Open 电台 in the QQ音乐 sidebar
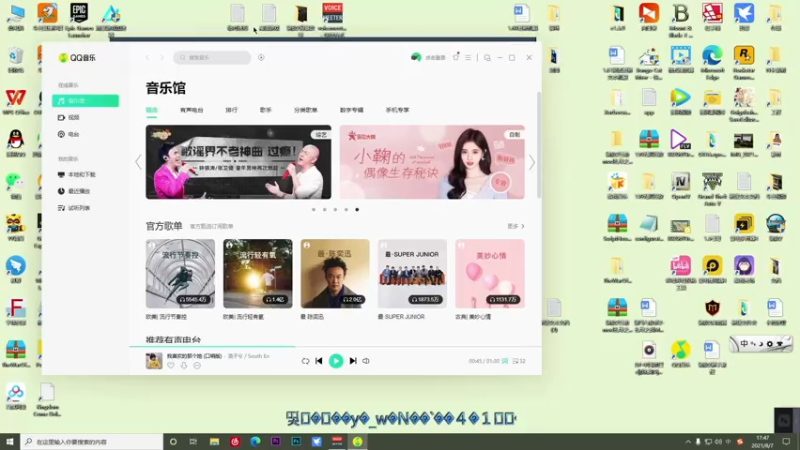The height and width of the screenshot is (450, 800). pos(69,134)
